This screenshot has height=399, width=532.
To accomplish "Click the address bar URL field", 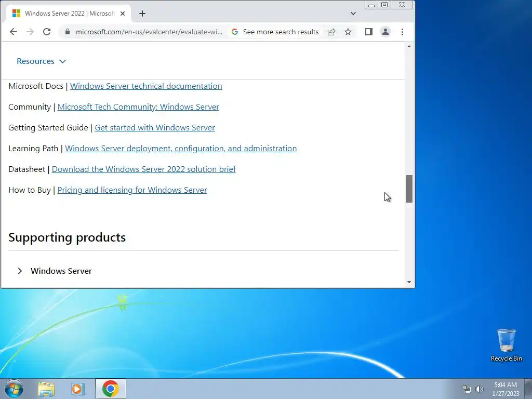I will 149,32.
